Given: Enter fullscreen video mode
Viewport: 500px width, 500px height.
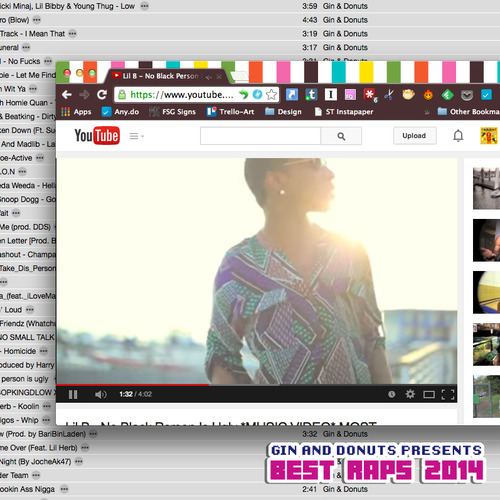Looking at the screenshot, I should [448, 394].
